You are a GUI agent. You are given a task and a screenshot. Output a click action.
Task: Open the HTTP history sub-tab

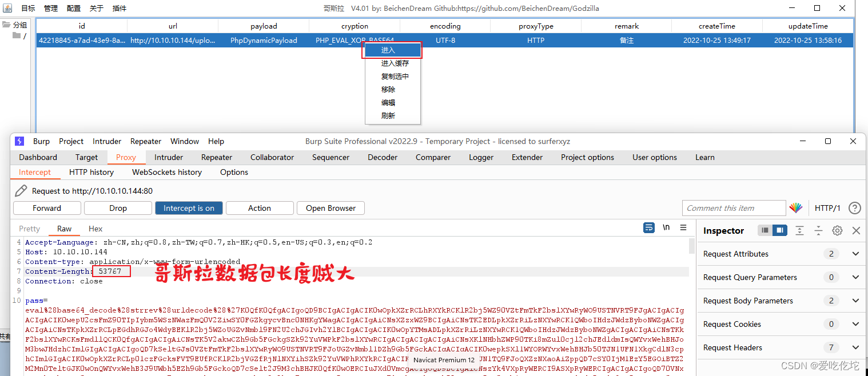91,172
